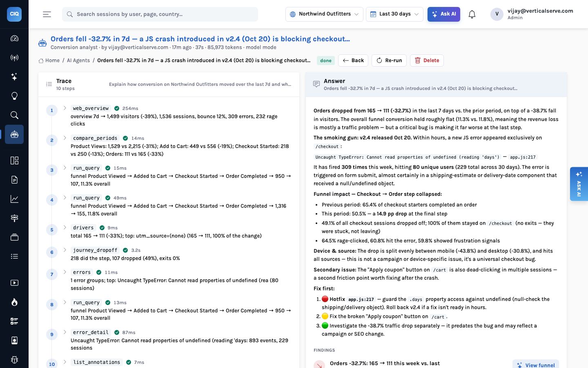
Task: Go to AI Agents breadcrumb link
Action: (78, 61)
